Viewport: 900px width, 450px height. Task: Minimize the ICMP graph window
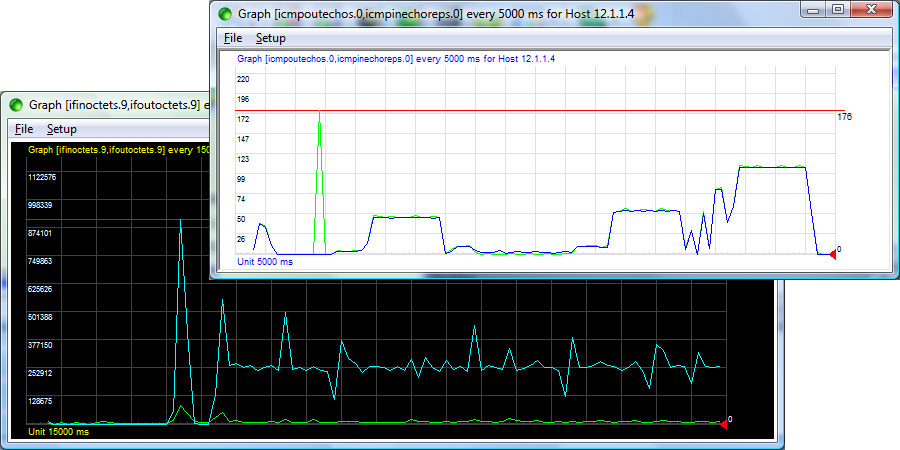pyautogui.click(x=815, y=10)
